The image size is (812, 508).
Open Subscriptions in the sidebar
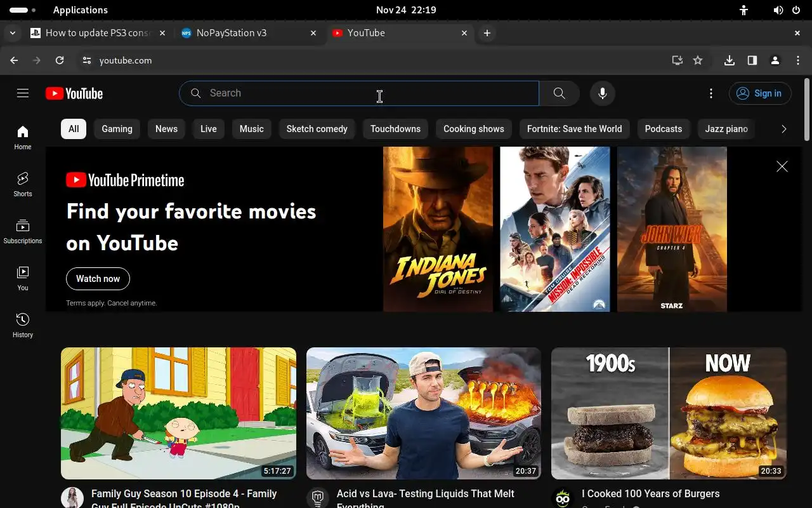coord(23,231)
